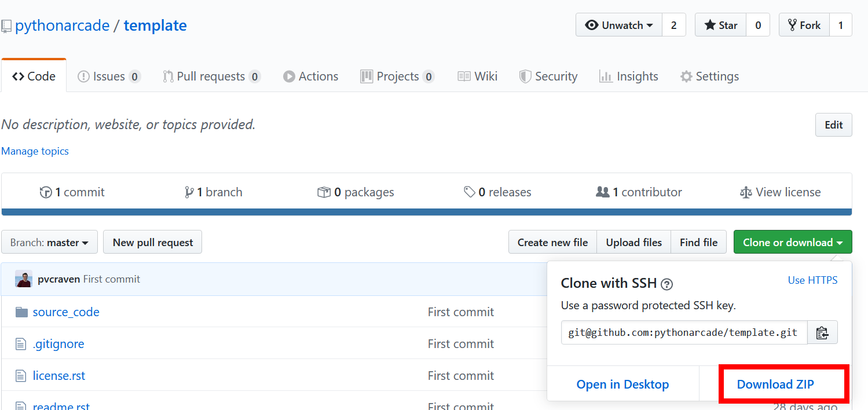Open the license.rst file
Screen dimensions: 868x410
coord(59,376)
